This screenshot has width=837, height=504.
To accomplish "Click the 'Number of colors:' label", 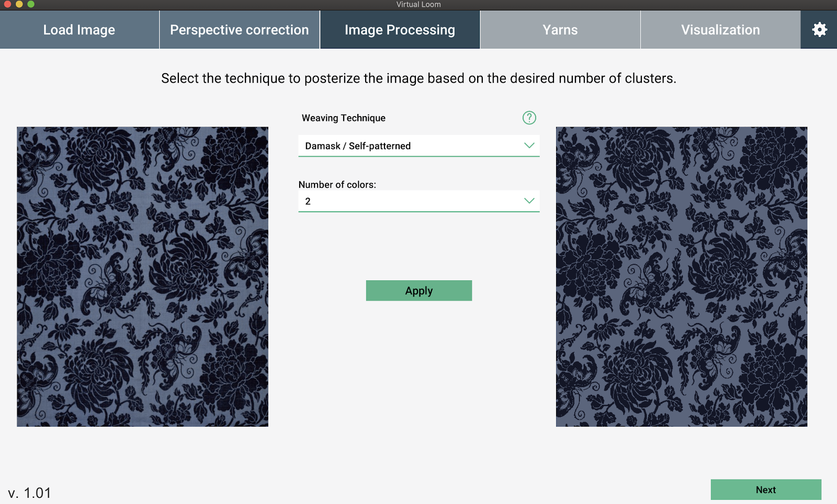I will [x=337, y=185].
